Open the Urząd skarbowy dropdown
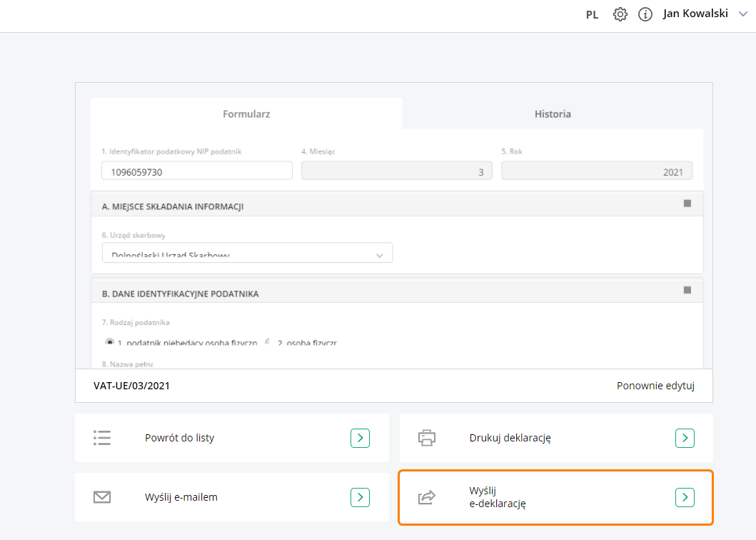The image size is (756, 540). pos(247,254)
